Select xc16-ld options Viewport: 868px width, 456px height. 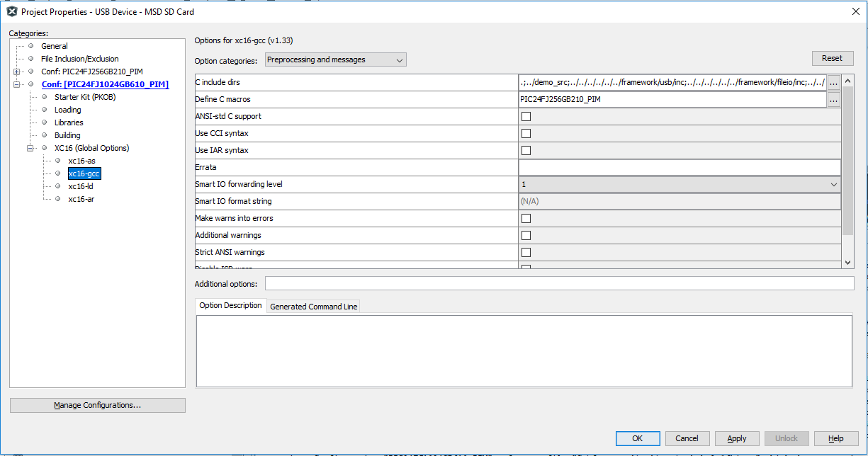pyautogui.click(x=81, y=186)
